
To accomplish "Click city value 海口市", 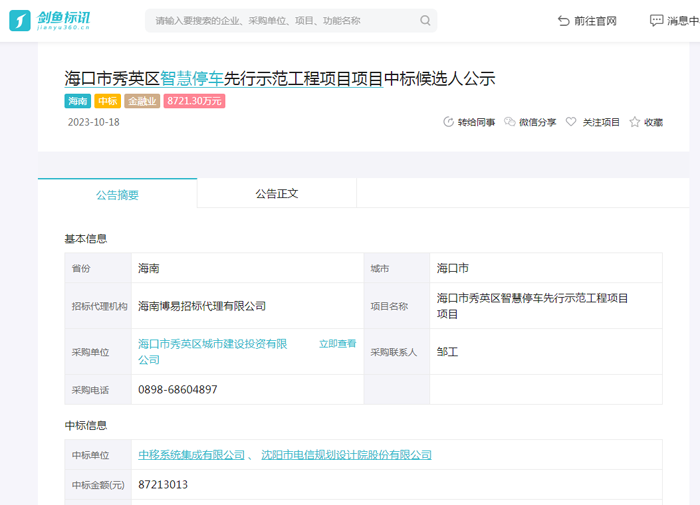I will [x=453, y=268].
